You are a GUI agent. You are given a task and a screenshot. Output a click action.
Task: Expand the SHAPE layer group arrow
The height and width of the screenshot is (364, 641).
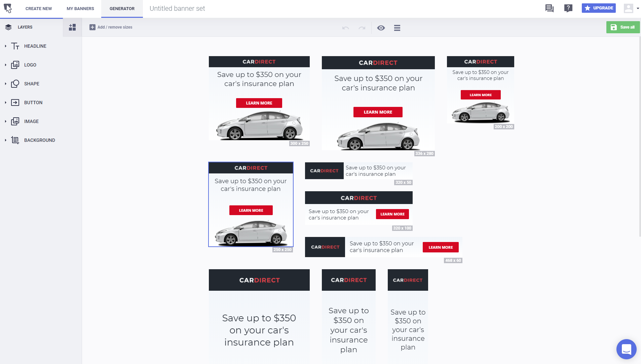tap(5, 84)
